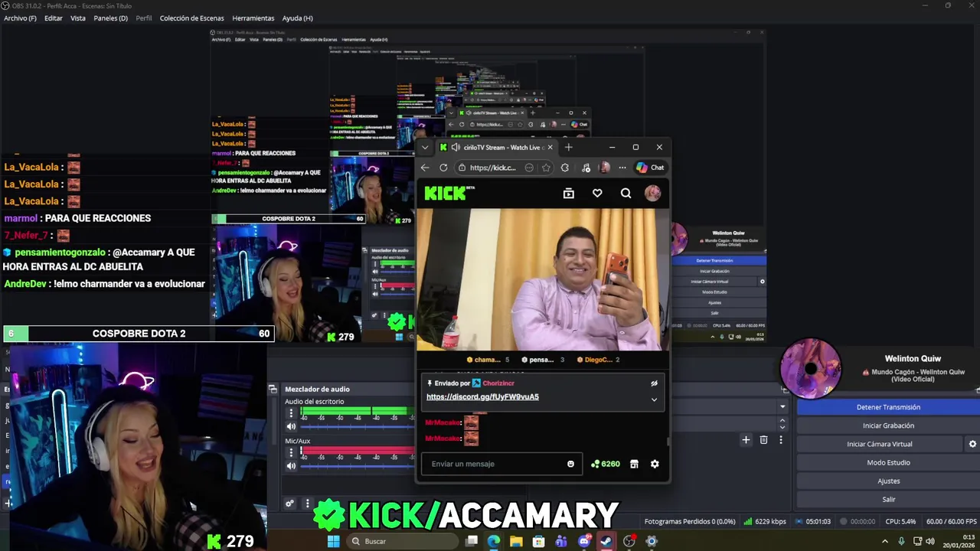
Task: Click Detener Transmisión button
Action: (x=888, y=407)
